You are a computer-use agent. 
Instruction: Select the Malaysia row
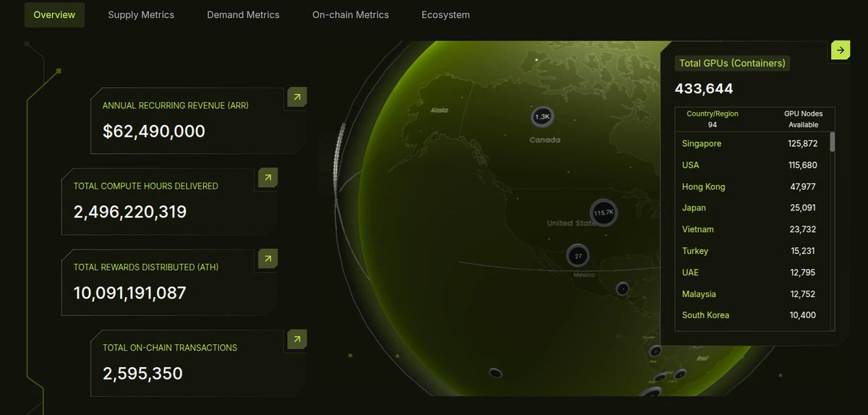click(x=752, y=294)
